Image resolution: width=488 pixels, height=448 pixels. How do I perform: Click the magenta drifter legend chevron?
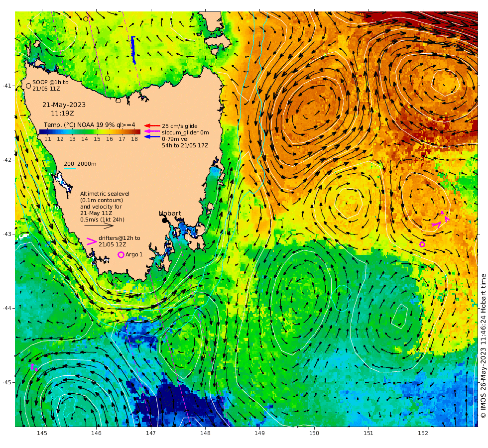pos(92,241)
